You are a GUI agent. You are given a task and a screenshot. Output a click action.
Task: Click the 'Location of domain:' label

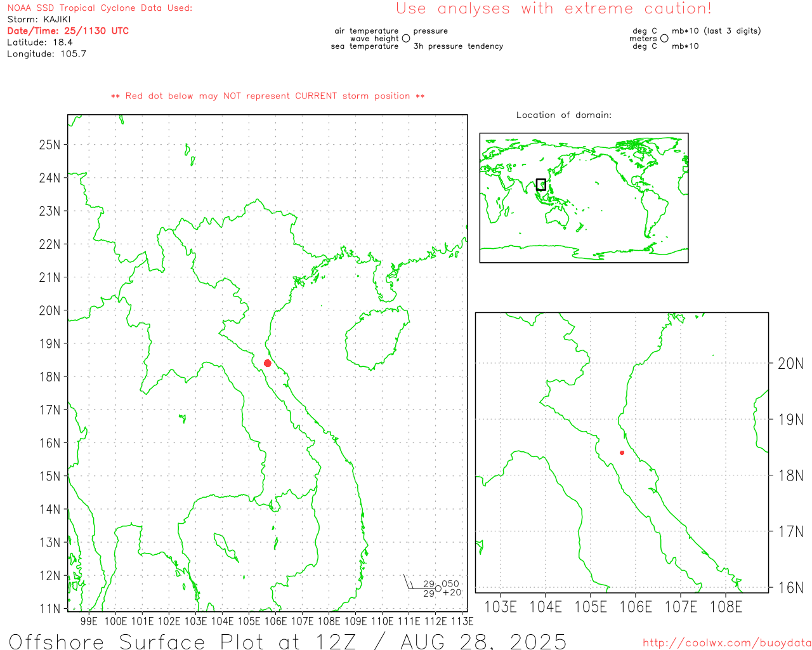tap(564, 115)
